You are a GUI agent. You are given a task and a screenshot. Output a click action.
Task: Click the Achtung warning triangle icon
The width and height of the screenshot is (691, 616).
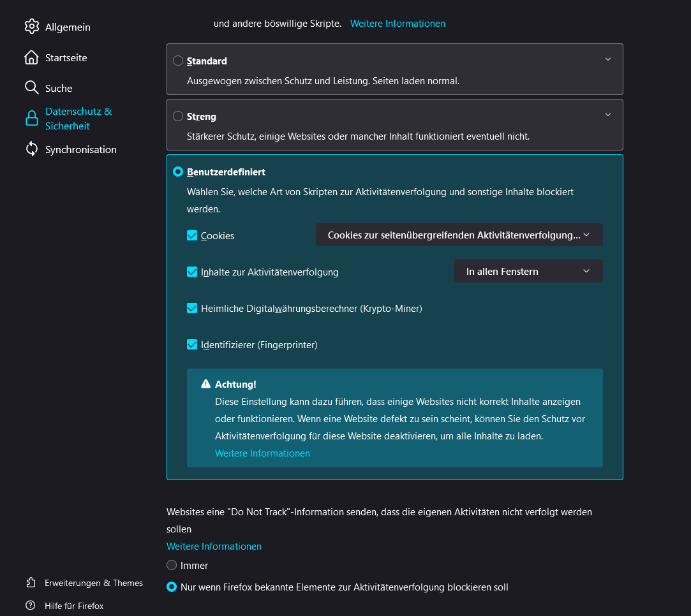(205, 384)
